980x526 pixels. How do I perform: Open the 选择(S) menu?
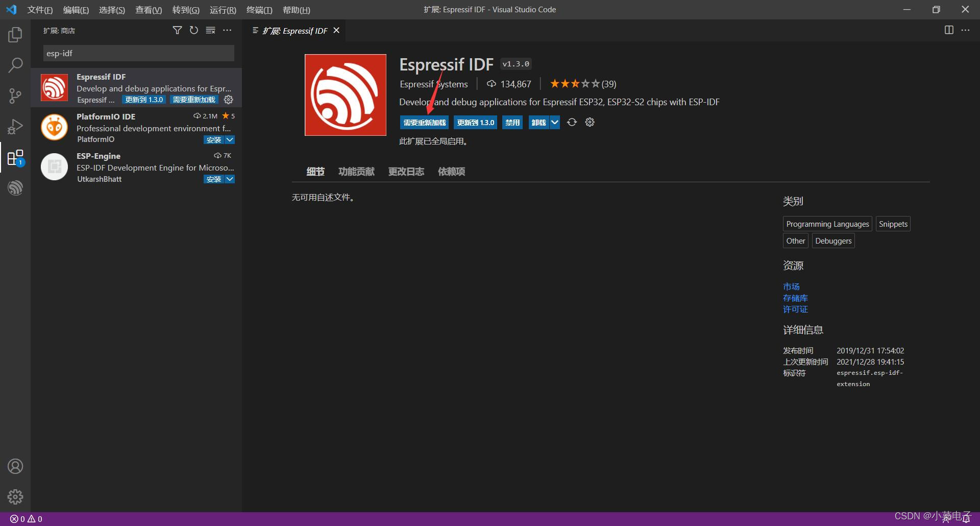[112, 10]
